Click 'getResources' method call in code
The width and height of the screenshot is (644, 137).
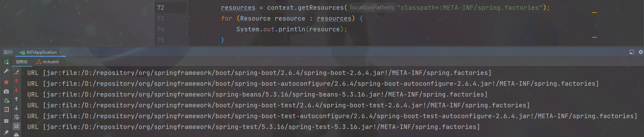coord(321,8)
